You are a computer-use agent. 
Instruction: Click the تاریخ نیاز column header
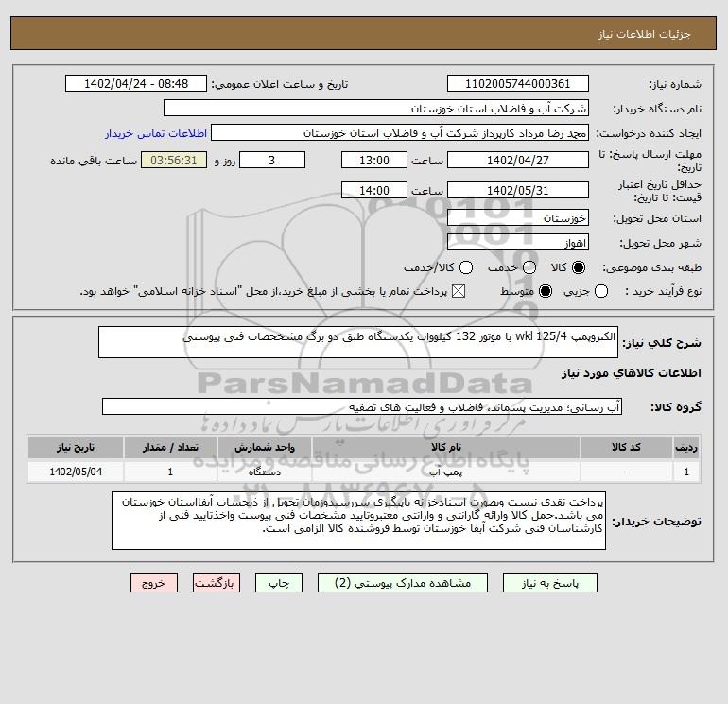[x=76, y=447]
